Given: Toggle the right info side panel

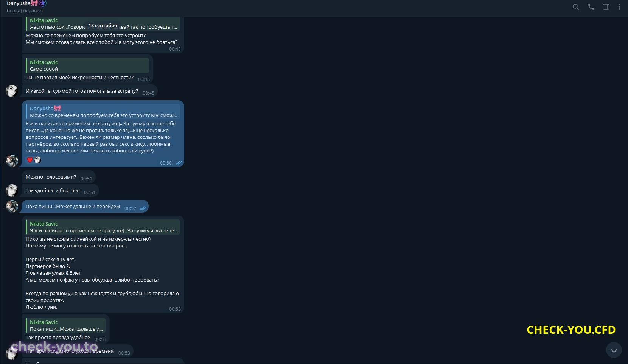Looking at the screenshot, I should [606, 7].
